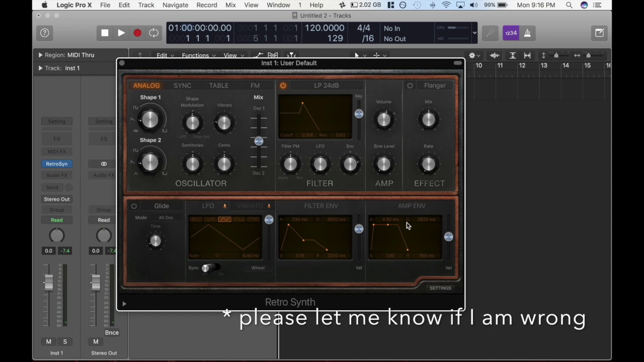Click the Amp Volume knob

click(383, 120)
